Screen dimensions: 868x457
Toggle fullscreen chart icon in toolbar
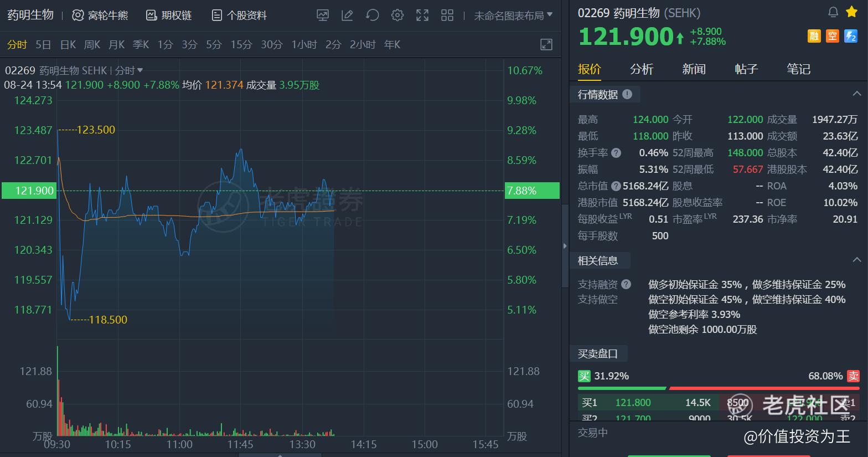(422, 16)
